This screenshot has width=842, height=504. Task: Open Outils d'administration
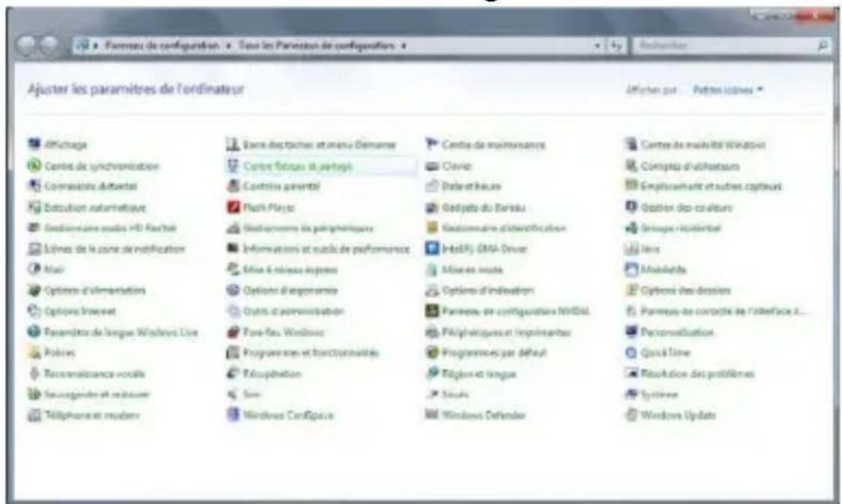tap(293, 312)
